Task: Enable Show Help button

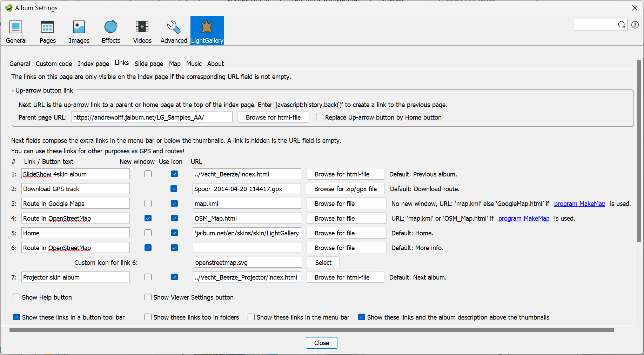Action: tap(16, 297)
